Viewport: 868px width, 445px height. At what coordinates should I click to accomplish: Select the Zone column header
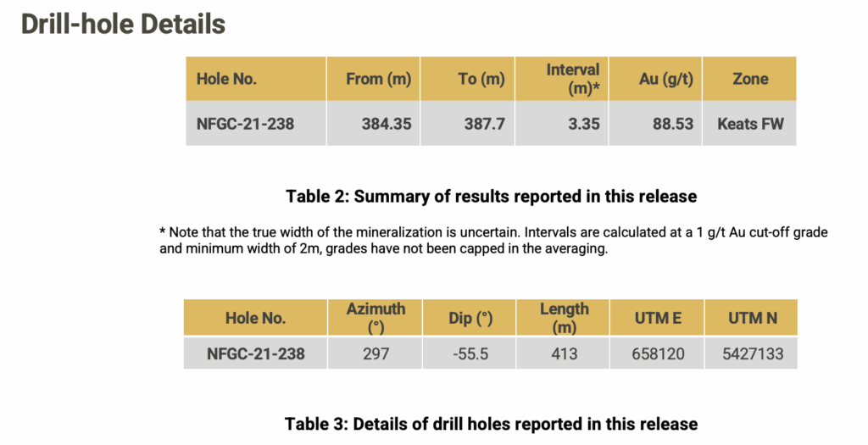[749, 79]
